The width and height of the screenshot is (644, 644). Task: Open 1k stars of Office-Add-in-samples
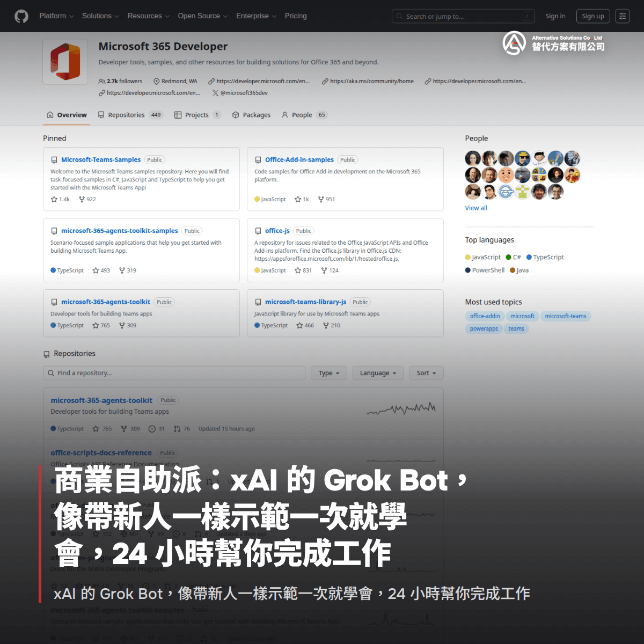click(302, 199)
